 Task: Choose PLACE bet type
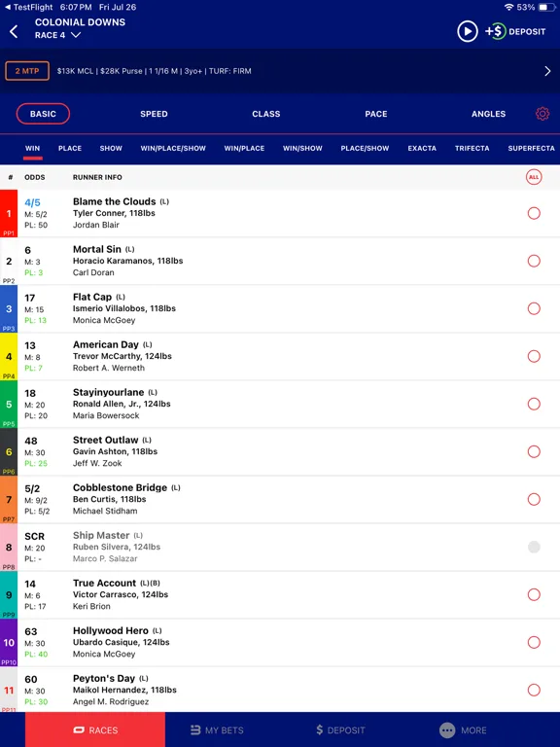point(70,148)
